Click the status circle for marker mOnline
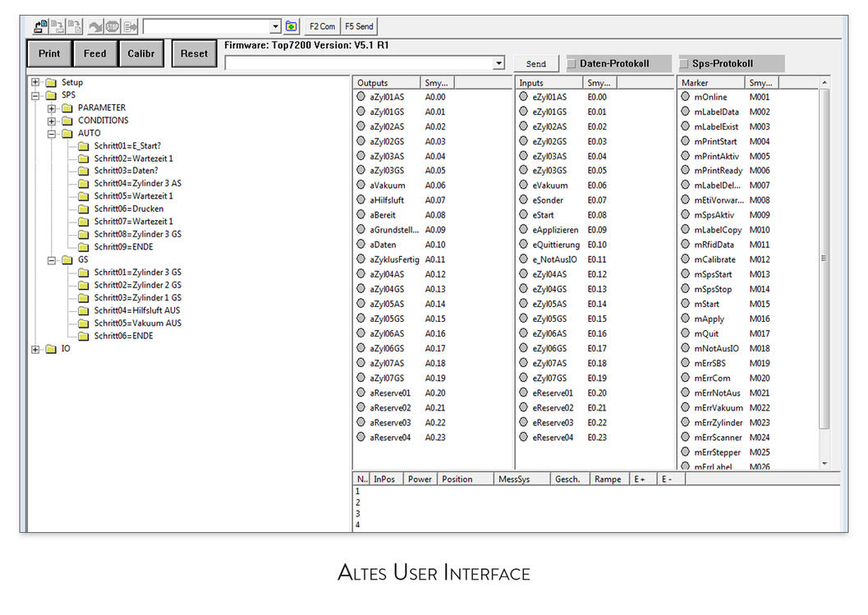Viewport: 868px width, 615px height. 686,96
